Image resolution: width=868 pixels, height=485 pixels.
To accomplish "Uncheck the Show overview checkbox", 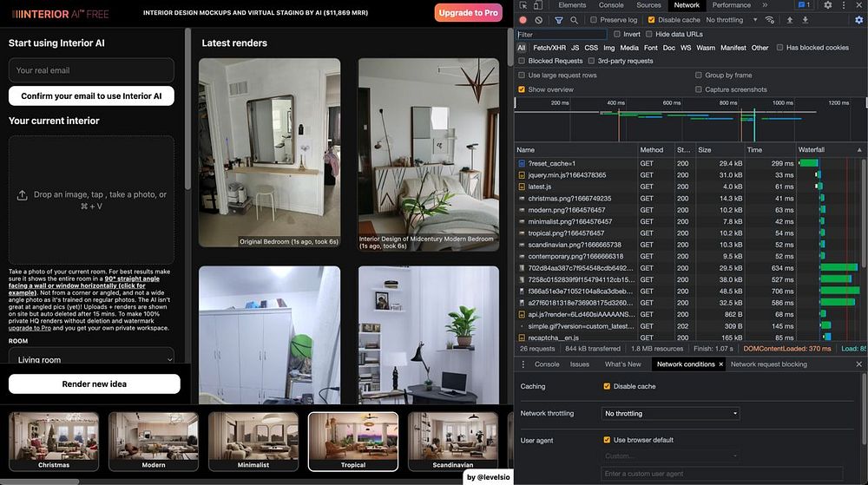I will (522, 89).
